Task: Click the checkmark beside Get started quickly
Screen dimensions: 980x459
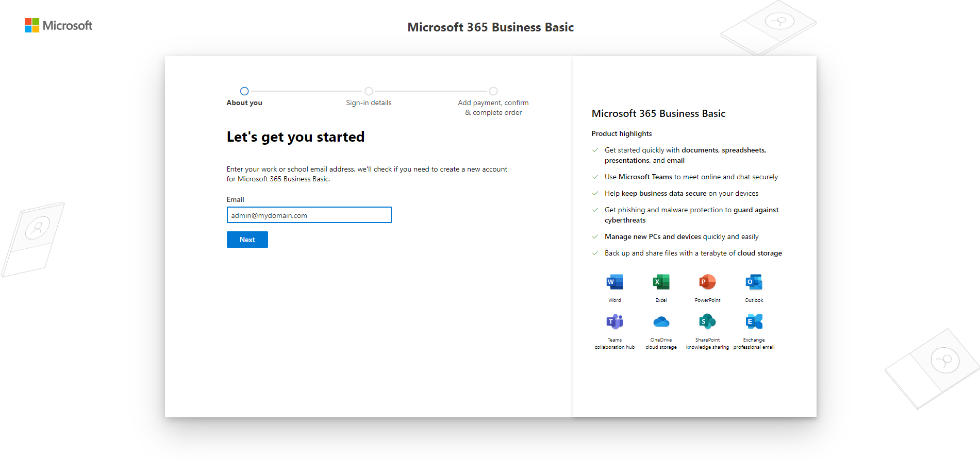Action: [595, 150]
